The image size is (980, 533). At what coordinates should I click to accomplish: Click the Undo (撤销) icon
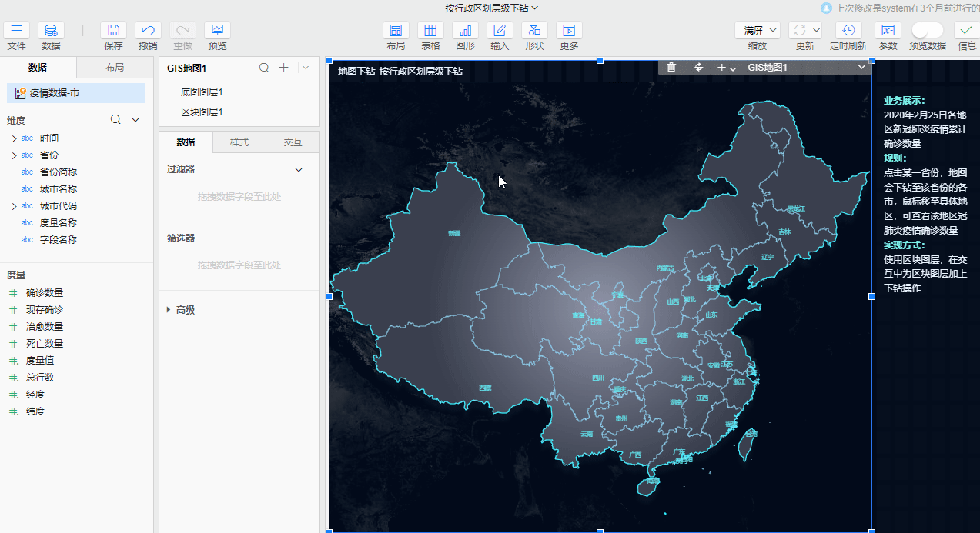pyautogui.click(x=148, y=31)
